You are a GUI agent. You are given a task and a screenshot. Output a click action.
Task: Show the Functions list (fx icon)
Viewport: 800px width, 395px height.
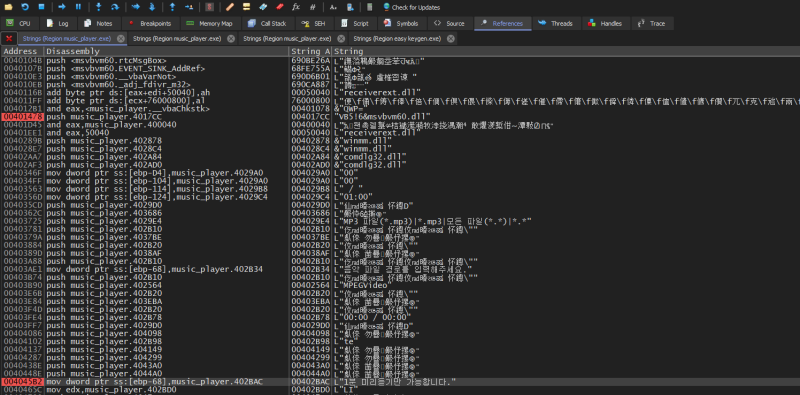pos(296,7)
